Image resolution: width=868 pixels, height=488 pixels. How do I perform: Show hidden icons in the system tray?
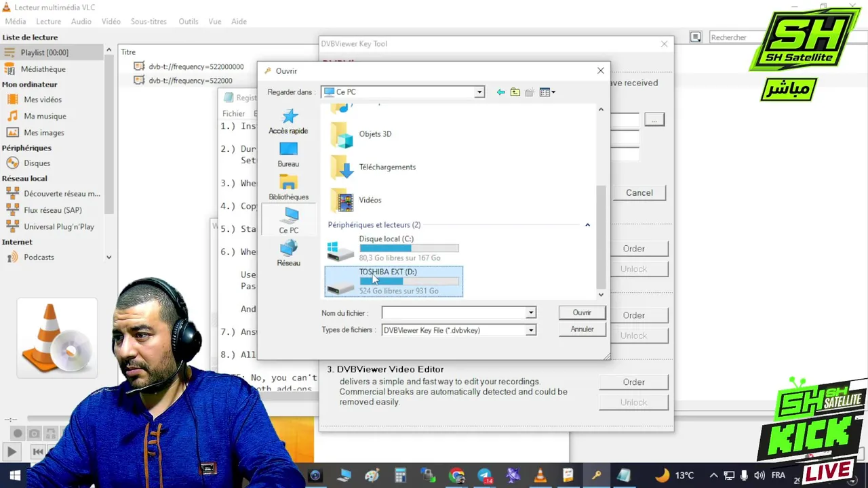[x=713, y=475]
